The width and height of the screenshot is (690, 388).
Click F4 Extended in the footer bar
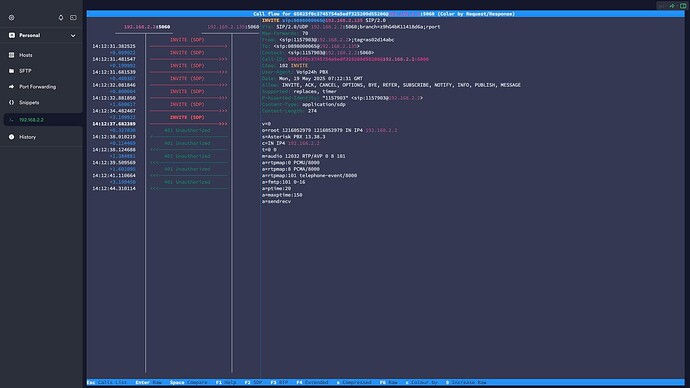[312, 382]
